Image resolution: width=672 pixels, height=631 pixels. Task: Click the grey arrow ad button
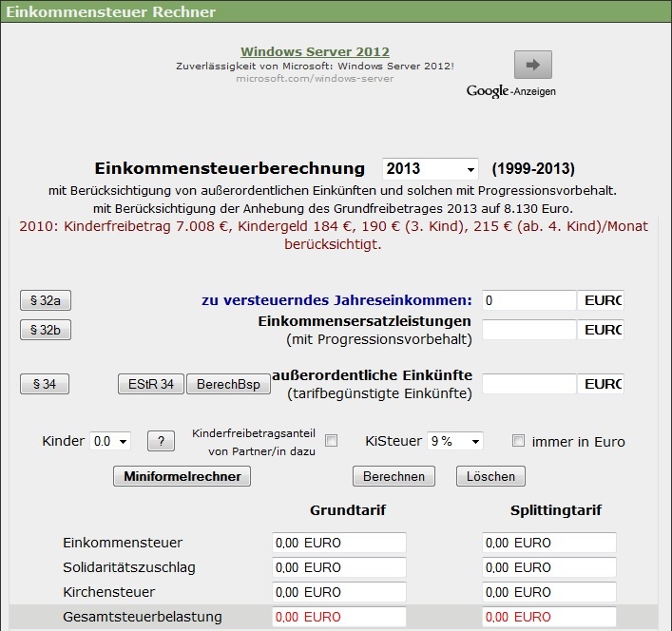[x=532, y=65]
